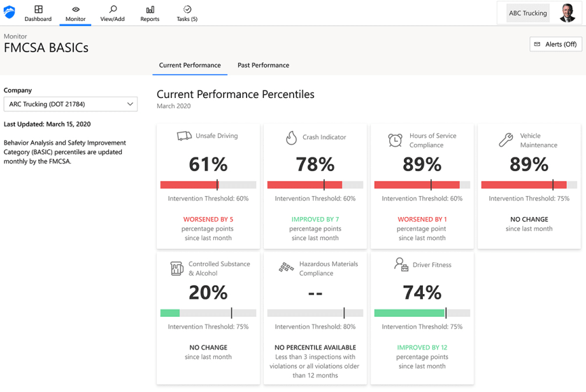Open the Company selection dropdown

(x=70, y=104)
